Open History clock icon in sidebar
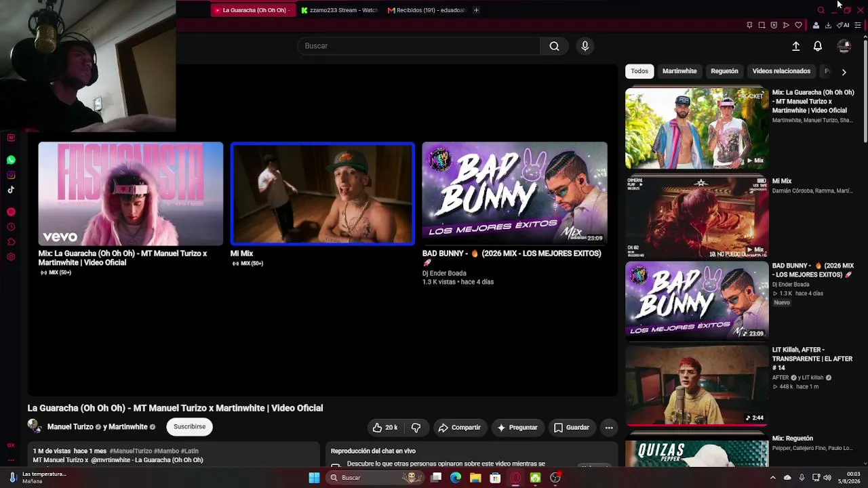 click(11, 227)
